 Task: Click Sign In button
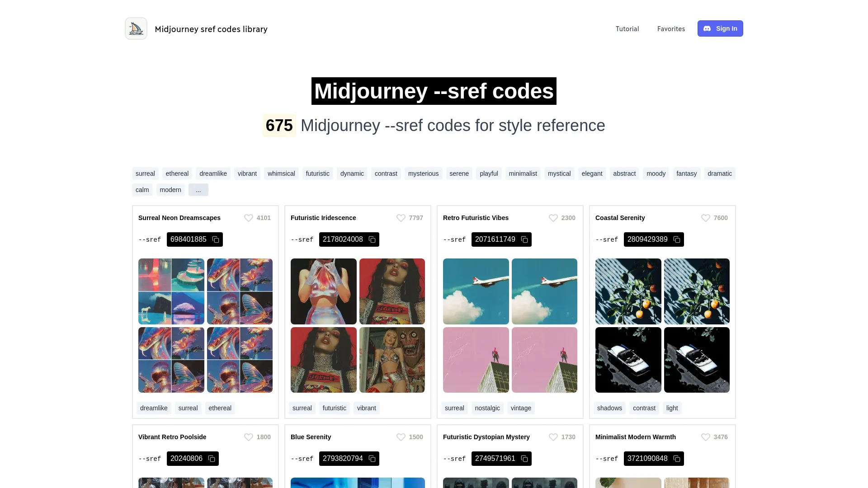coord(720,28)
